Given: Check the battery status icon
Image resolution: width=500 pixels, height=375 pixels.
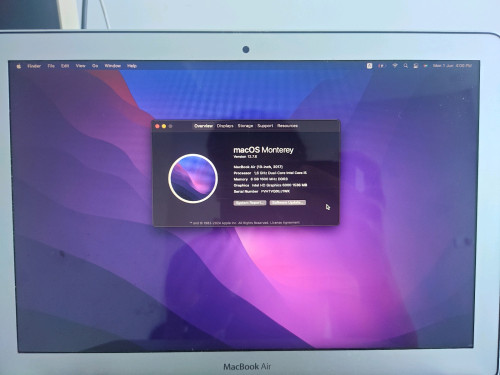Looking at the screenshot, I should point(382,66).
